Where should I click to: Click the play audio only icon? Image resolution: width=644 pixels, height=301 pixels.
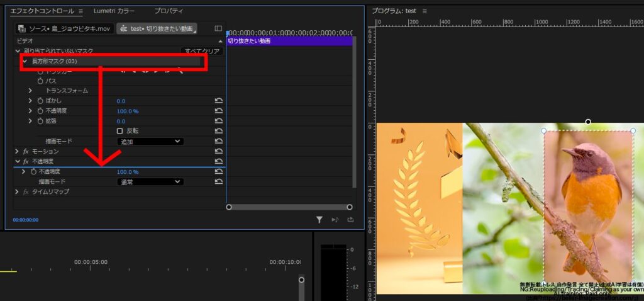(x=335, y=220)
